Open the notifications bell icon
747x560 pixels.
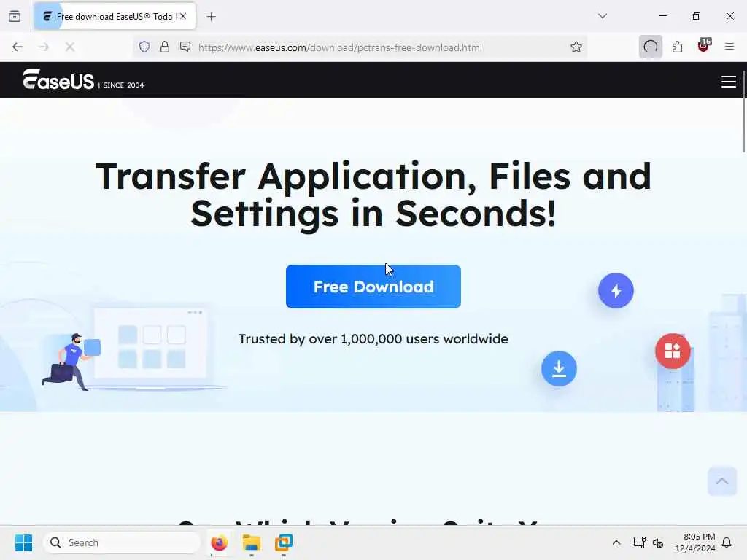pyautogui.click(x=727, y=542)
